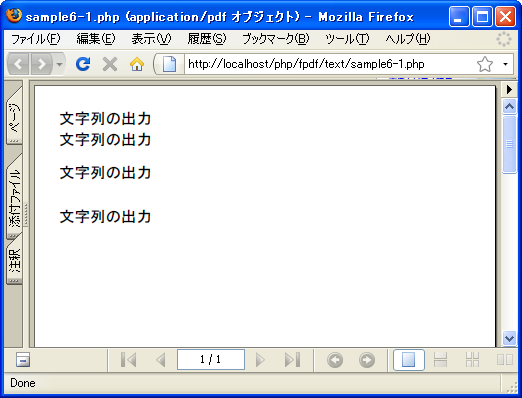Viewport: 522px width, 398px height.
Task: Click the Done status bar text
Action: [23, 383]
